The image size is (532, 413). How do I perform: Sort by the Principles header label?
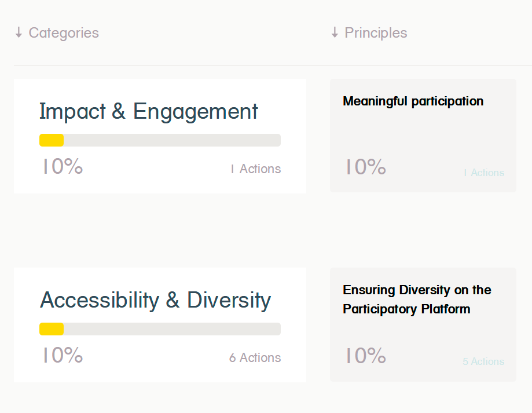pos(376,33)
